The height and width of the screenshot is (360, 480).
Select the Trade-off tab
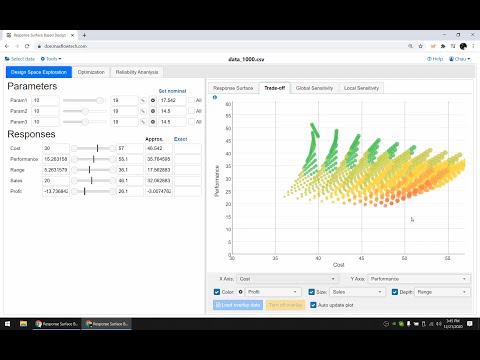click(x=275, y=88)
